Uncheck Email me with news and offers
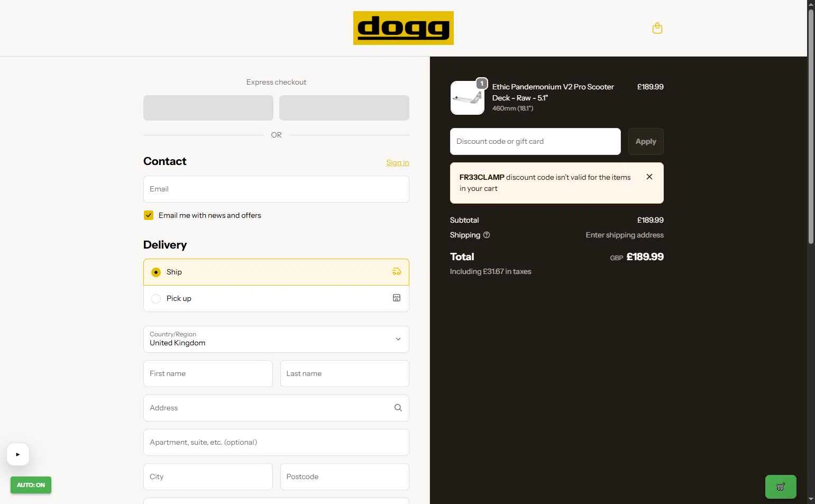 coord(149,215)
